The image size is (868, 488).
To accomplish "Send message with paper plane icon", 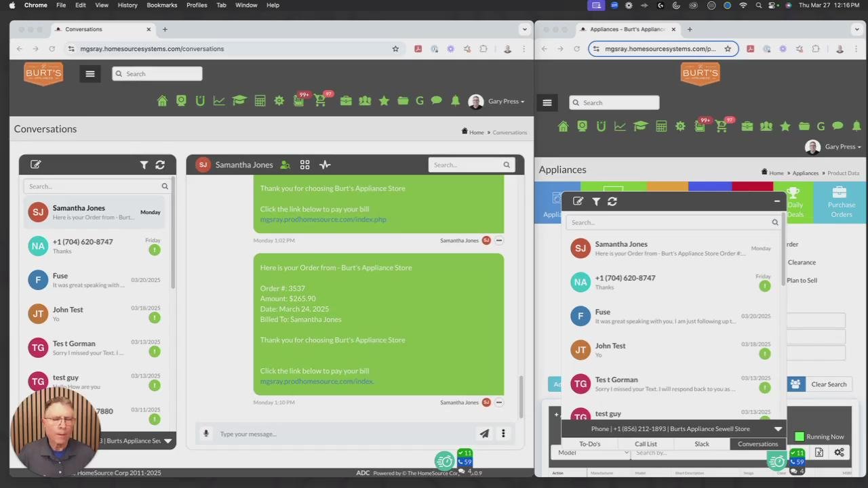I will [x=484, y=434].
